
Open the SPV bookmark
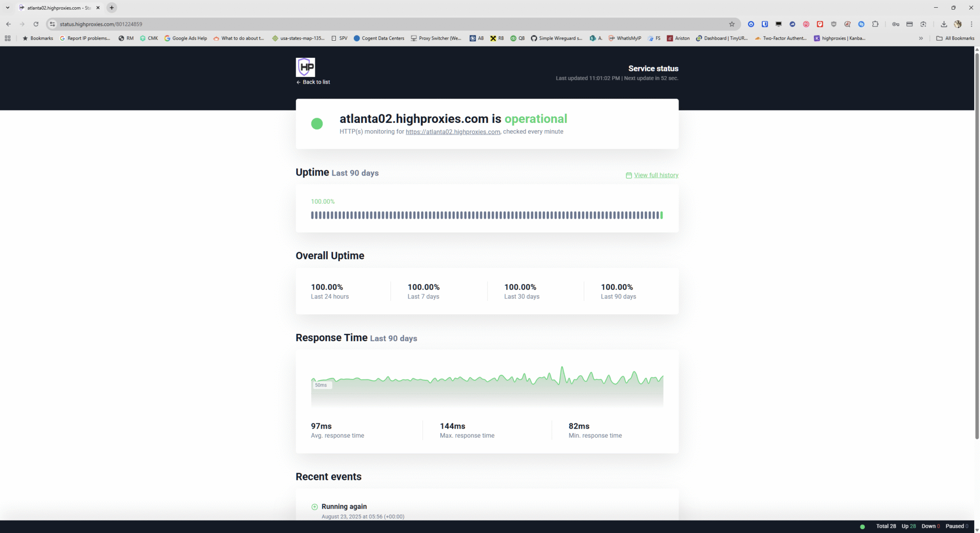tap(339, 38)
